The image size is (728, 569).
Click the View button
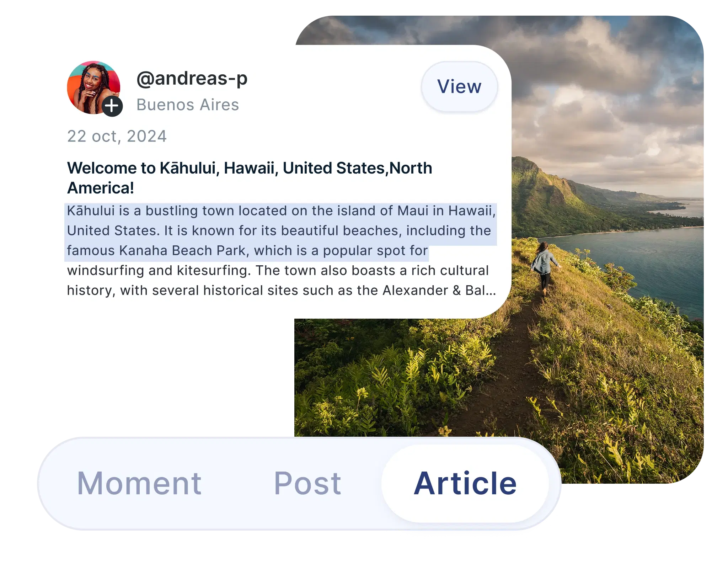pyautogui.click(x=459, y=86)
